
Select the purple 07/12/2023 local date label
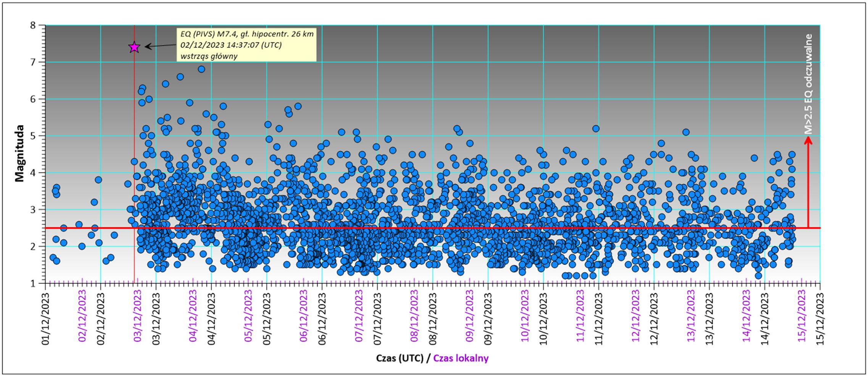(359, 316)
